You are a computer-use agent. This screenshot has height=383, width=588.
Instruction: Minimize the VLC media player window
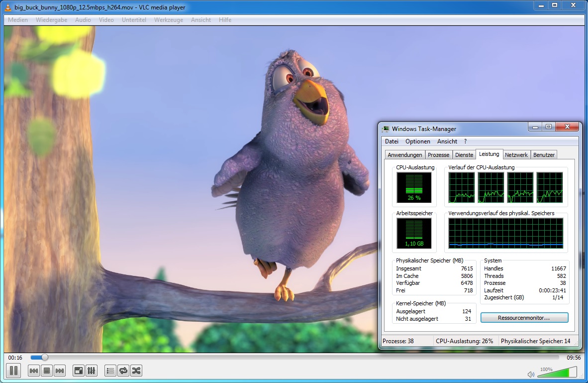541,5
